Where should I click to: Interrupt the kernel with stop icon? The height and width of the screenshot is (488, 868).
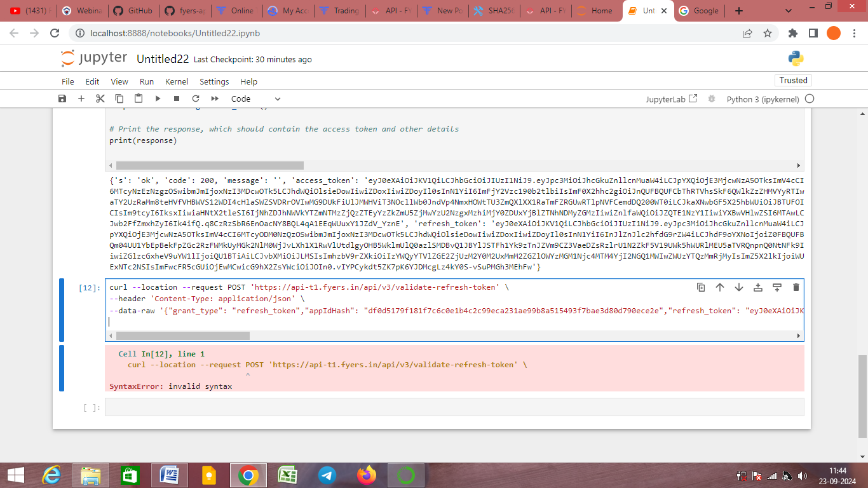pos(177,98)
